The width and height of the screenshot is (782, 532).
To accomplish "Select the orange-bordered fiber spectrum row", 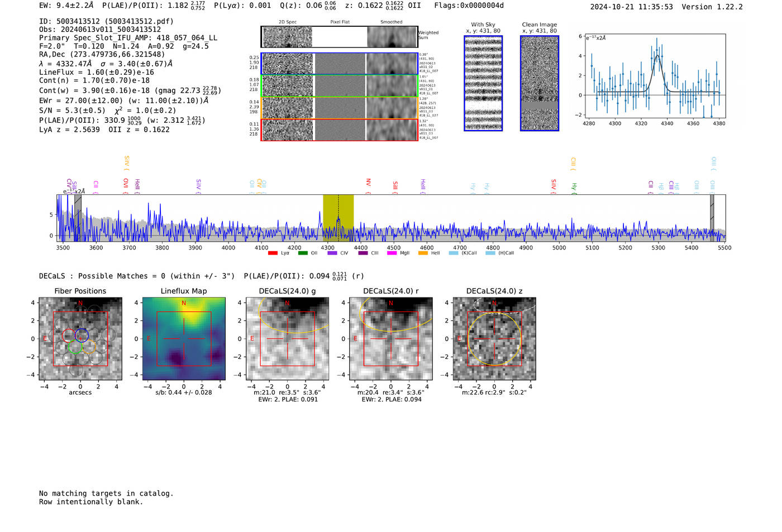I will coord(339,108).
